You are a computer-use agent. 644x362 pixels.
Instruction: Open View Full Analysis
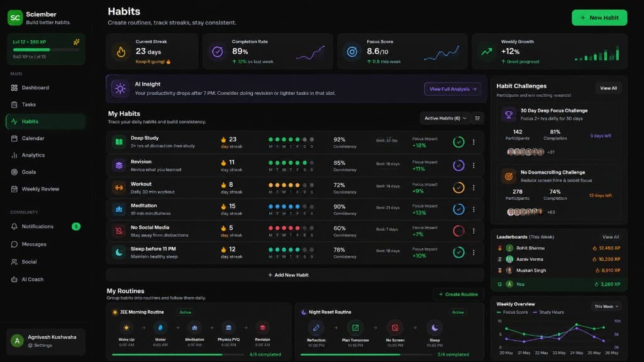click(x=453, y=89)
